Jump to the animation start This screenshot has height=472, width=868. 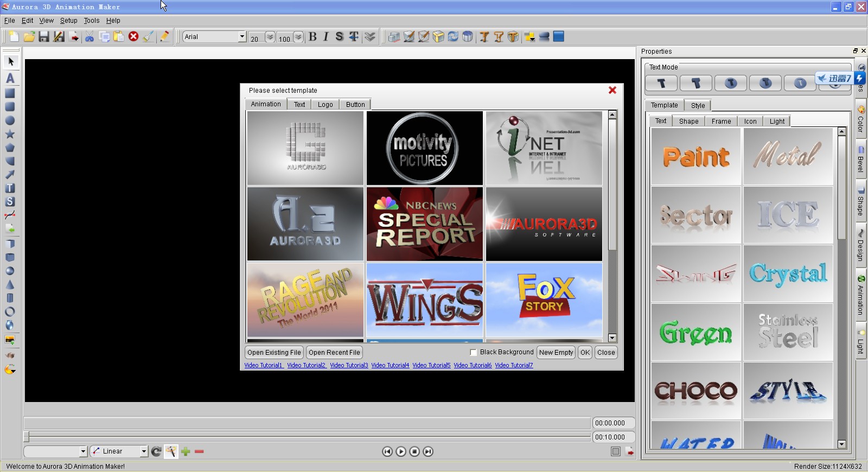[x=387, y=451]
